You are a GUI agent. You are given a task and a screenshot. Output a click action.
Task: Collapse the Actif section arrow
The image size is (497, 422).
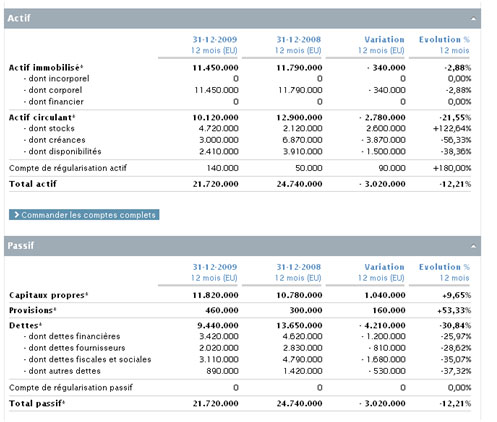[473, 19]
